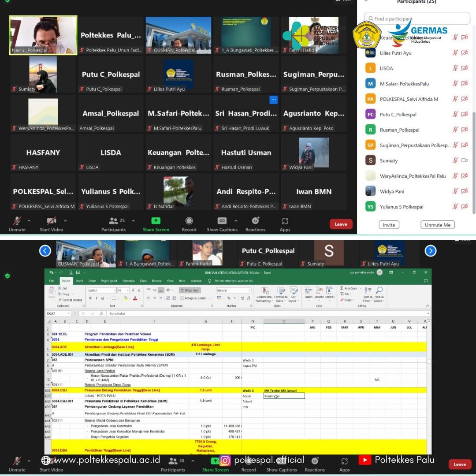Click AutoSum in the Excel ribbon
The image size is (476, 476).
click(349, 288)
